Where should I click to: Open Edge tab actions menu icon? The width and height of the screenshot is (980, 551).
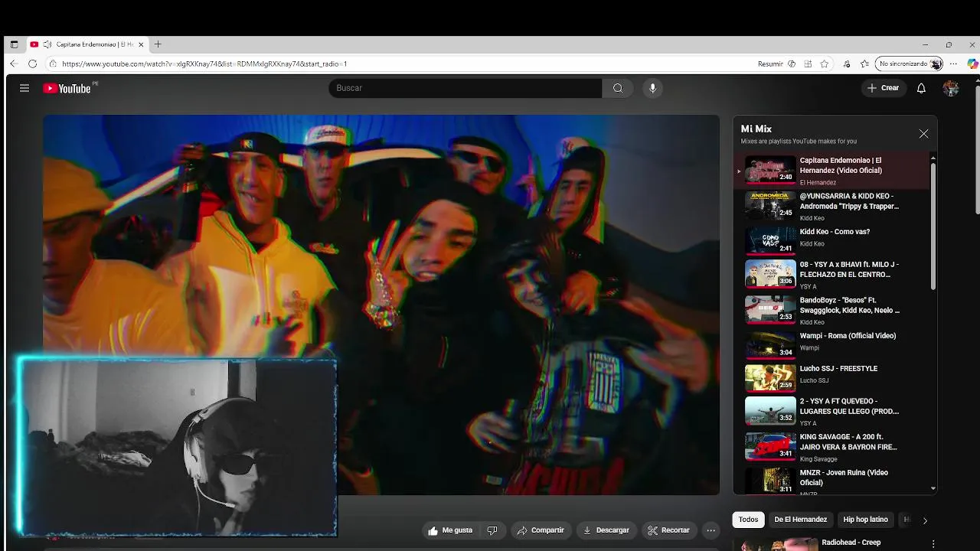coord(14,44)
